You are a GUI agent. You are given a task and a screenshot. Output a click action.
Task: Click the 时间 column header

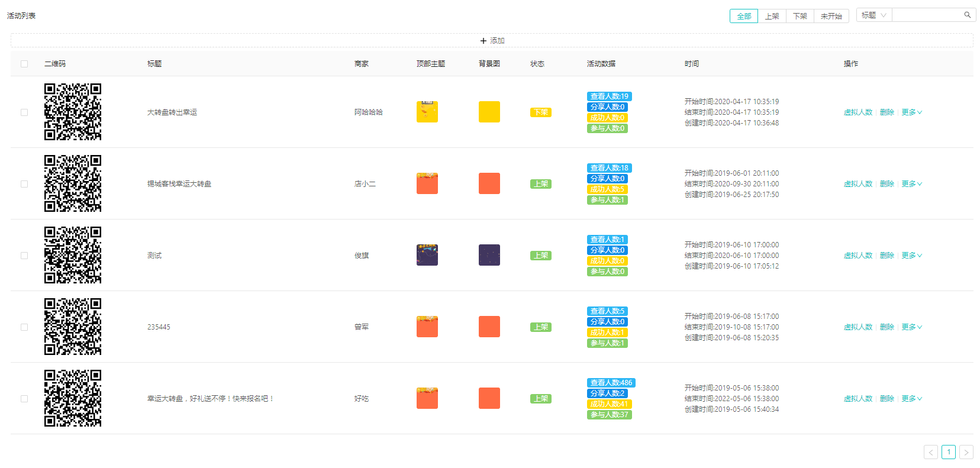point(692,64)
